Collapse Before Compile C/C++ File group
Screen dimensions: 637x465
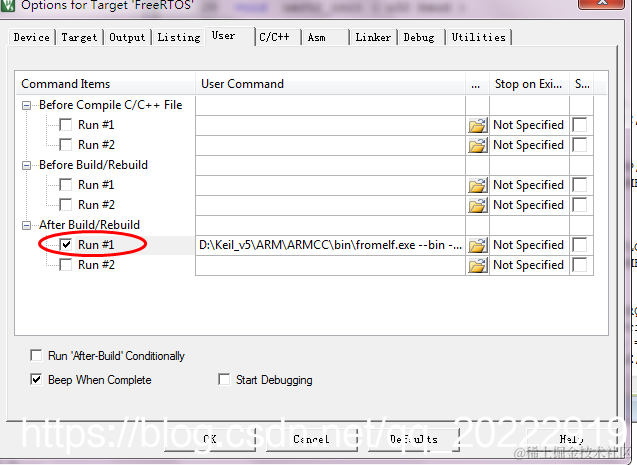(x=26, y=106)
